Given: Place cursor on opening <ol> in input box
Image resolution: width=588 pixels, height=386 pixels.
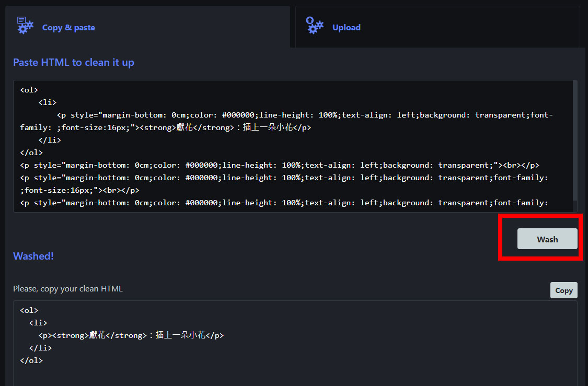Looking at the screenshot, I should tap(29, 90).
